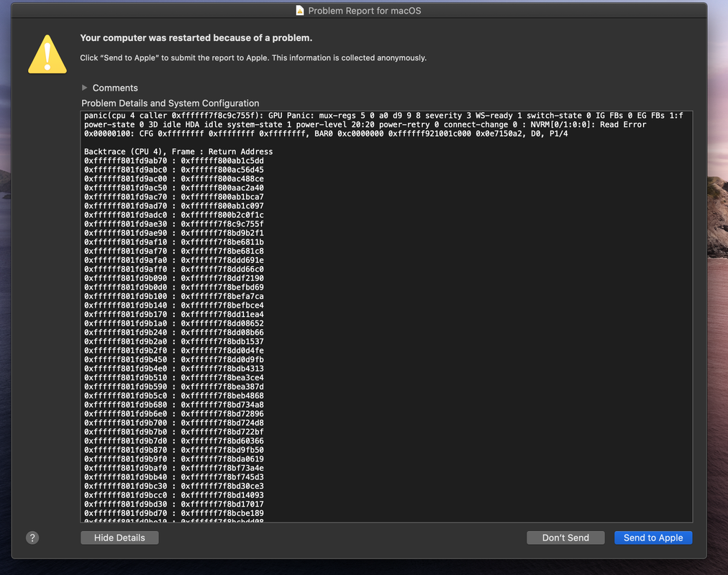Screen dimensions: 728x575
Task: Click the "Your computer was restarted" heading
Action: [196, 38]
